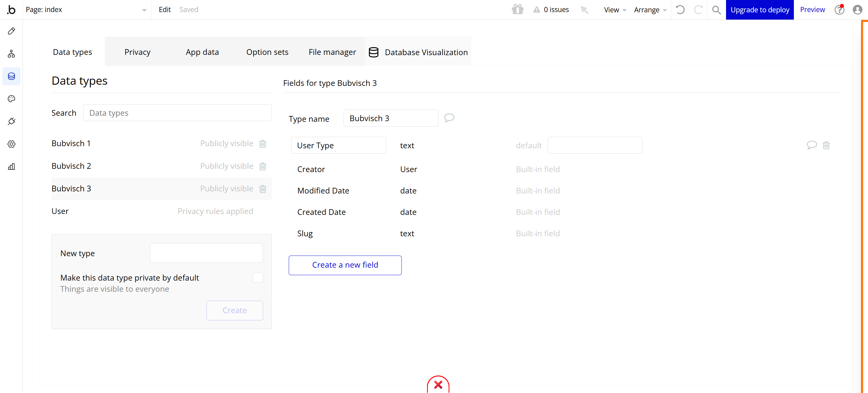The width and height of the screenshot is (868, 393).
Task: Delete the Bubvisch 1 data type
Action: point(263,143)
